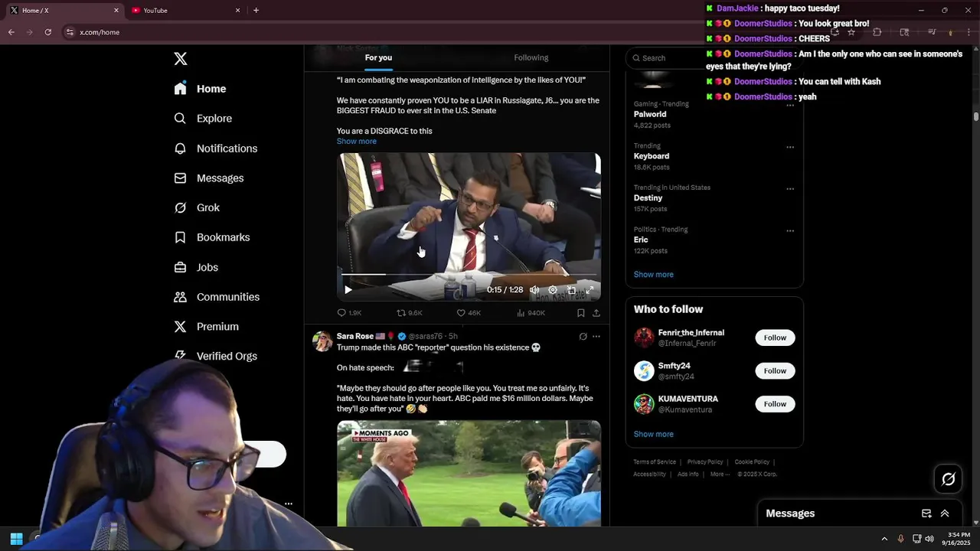Follow Fenrir_the_Infernal
This screenshot has height=551, width=980.
pos(775,337)
